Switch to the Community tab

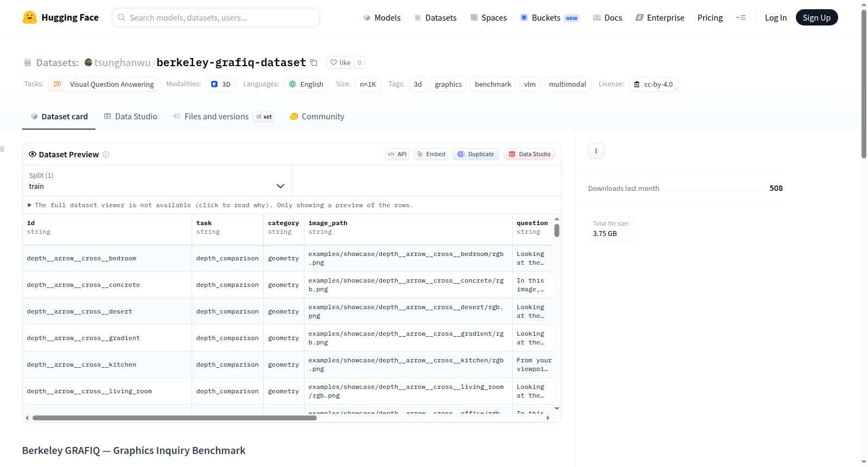click(317, 117)
